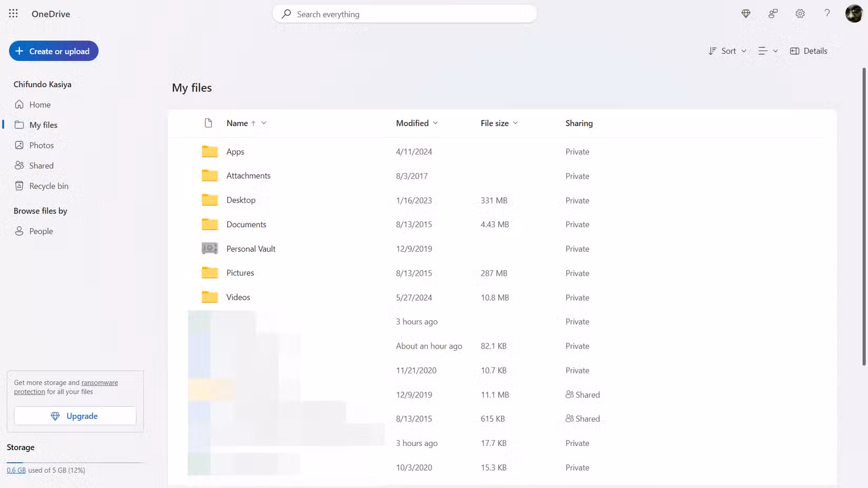Click the Sharing column header
This screenshot has width=868, height=488.
(x=579, y=123)
